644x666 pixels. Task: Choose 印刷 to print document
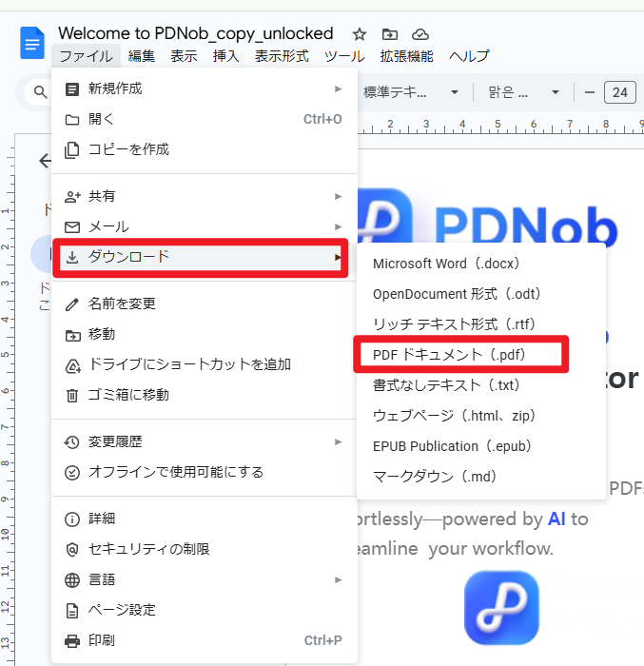click(205, 640)
